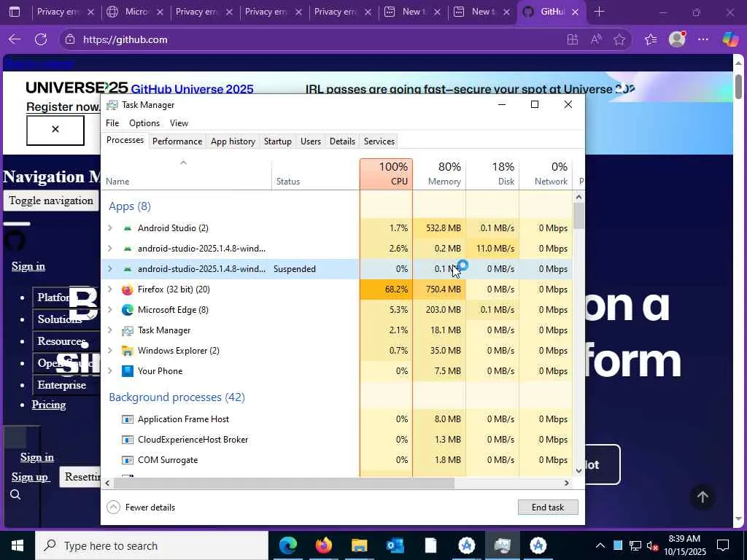Viewport: 747px width, 560px height.
Task: Switch to the Startup tab
Action: pos(278,141)
